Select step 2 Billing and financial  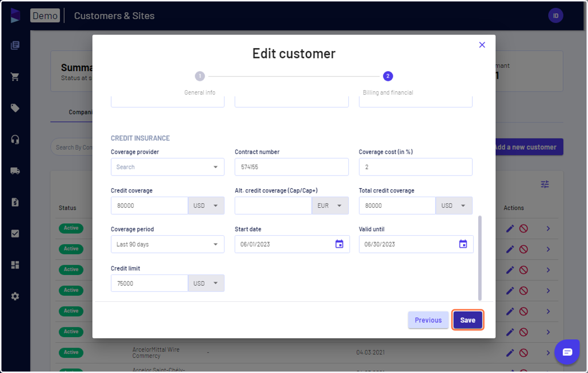click(388, 76)
